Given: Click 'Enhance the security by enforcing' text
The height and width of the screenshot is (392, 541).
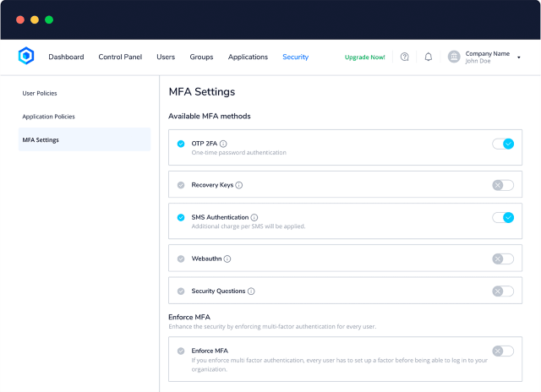Looking at the screenshot, I should click(x=272, y=326).
